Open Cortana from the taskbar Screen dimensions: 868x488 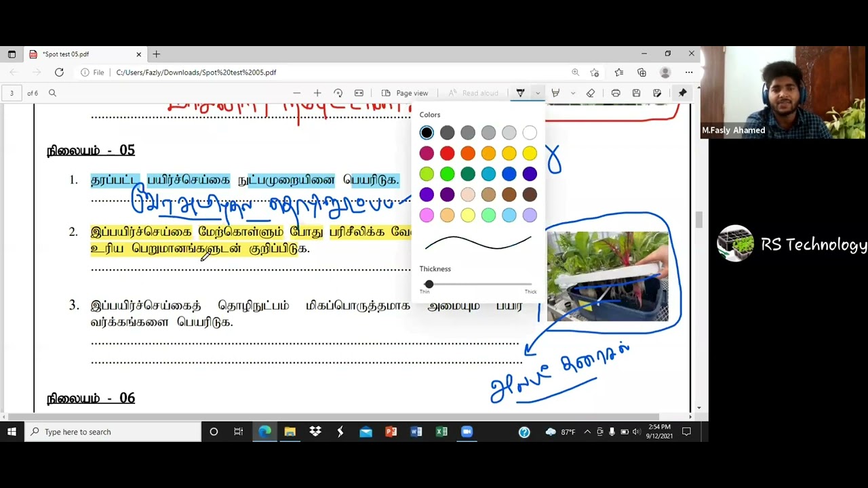pyautogui.click(x=214, y=432)
